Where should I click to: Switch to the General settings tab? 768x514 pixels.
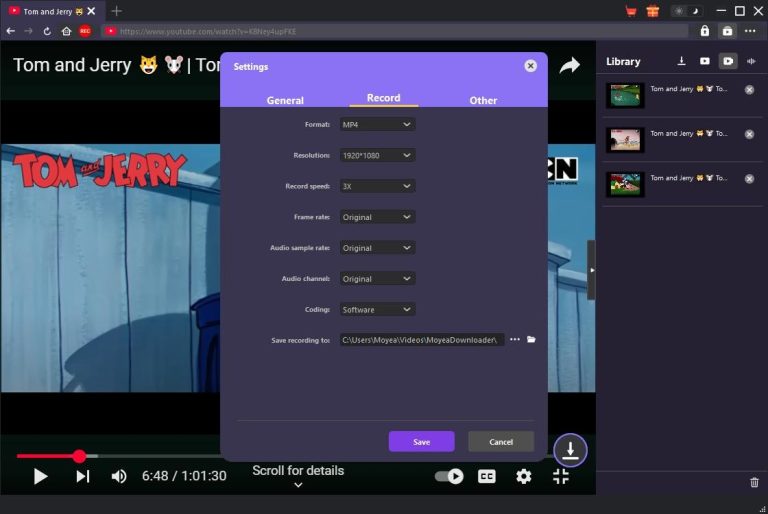coord(285,100)
